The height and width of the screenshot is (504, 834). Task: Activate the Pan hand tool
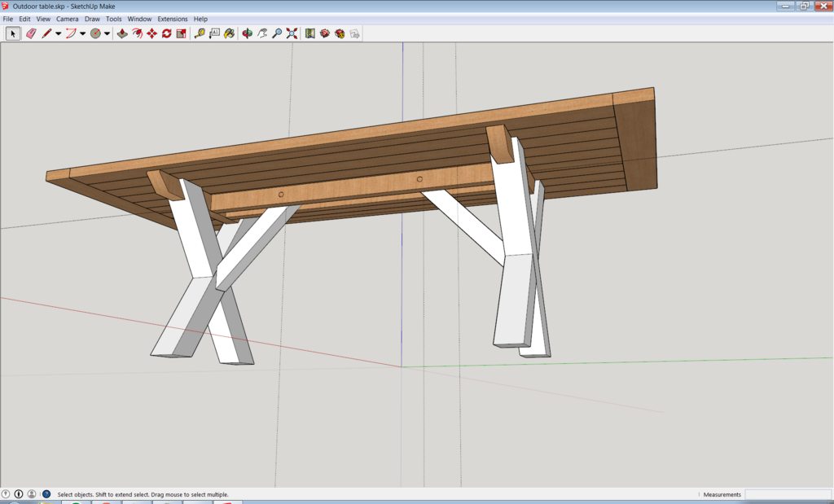point(262,33)
